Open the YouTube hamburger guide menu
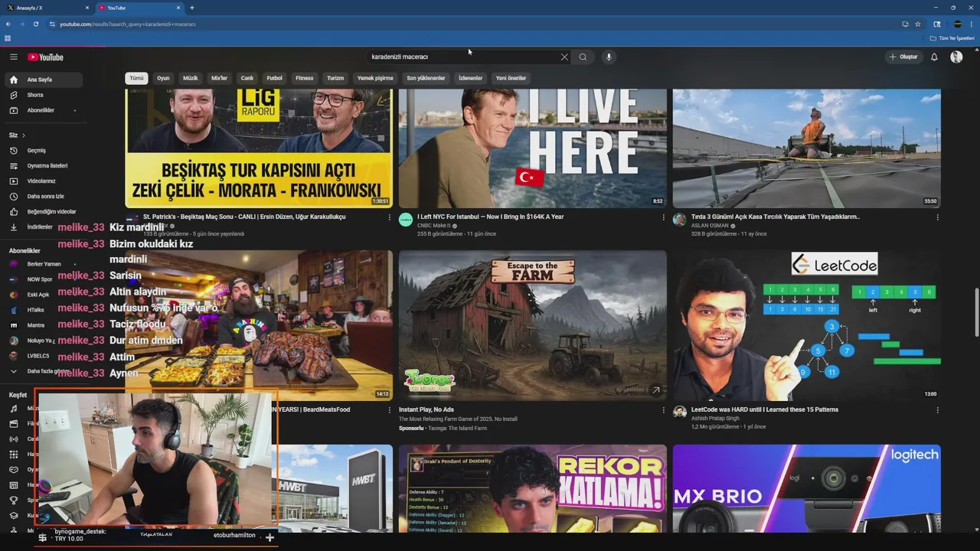980x551 pixels. coord(14,57)
